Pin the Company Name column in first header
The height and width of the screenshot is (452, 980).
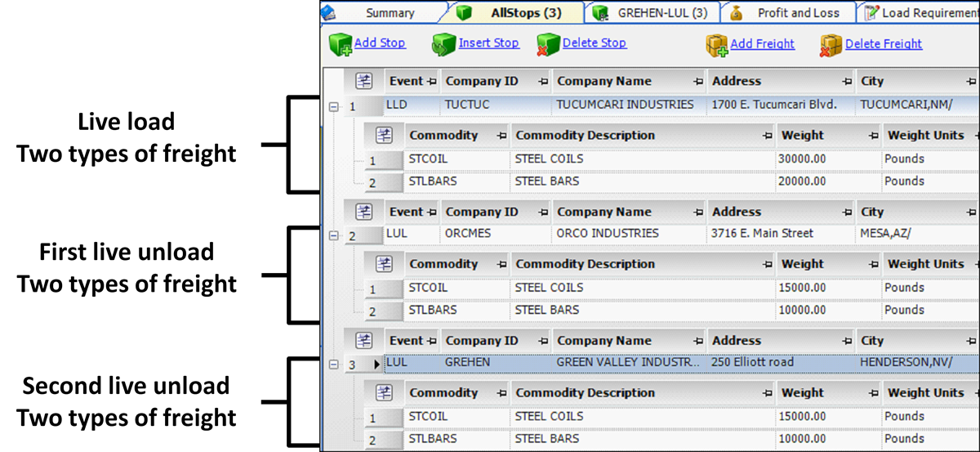698,82
